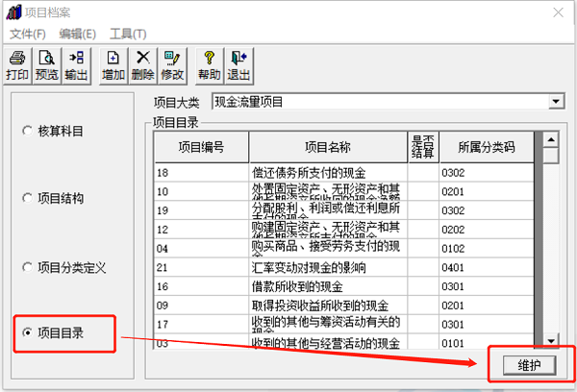Click the 删除 delete toolbar icon
This screenshot has width=577, height=392.
pyautogui.click(x=142, y=66)
